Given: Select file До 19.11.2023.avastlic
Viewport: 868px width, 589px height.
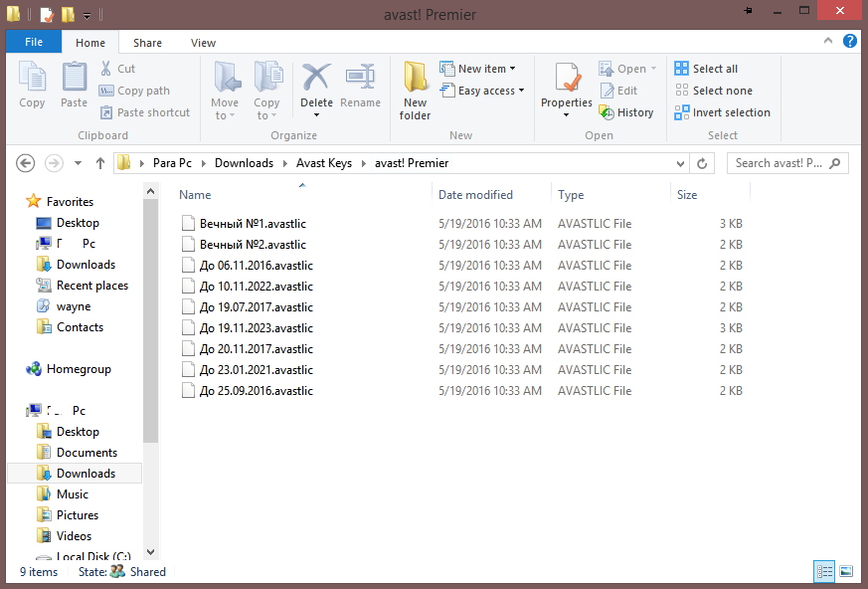Looking at the screenshot, I should point(256,328).
